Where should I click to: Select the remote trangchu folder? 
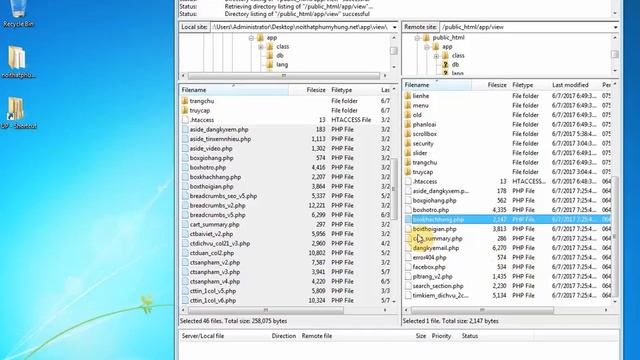coord(424,162)
